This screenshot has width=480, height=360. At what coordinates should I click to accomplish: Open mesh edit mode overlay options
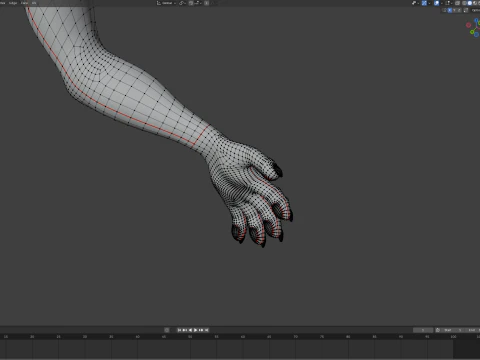449,3
